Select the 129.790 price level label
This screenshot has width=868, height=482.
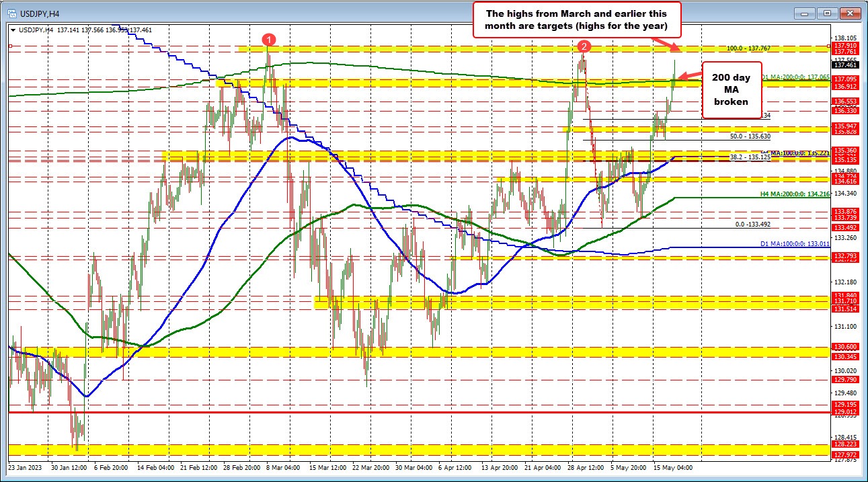pos(844,380)
